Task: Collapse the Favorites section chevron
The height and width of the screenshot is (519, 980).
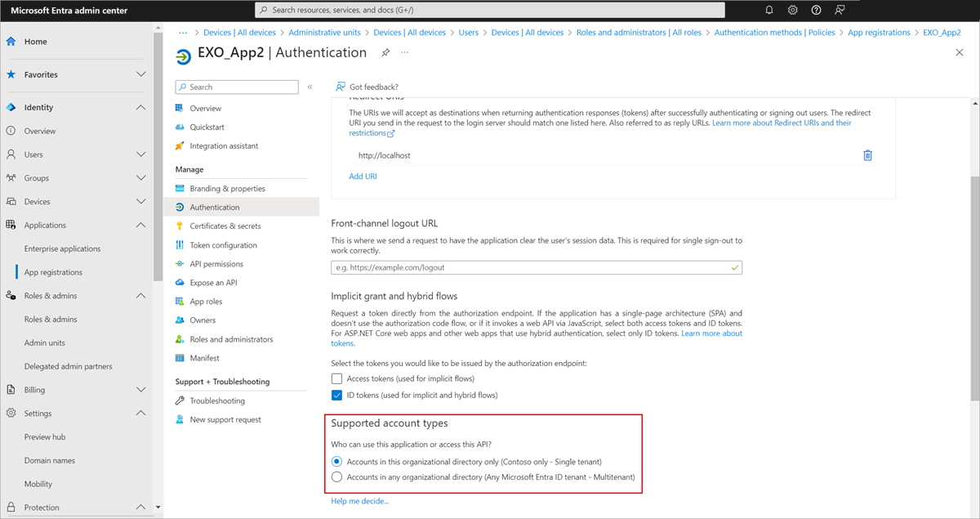Action: pos(140,74)
